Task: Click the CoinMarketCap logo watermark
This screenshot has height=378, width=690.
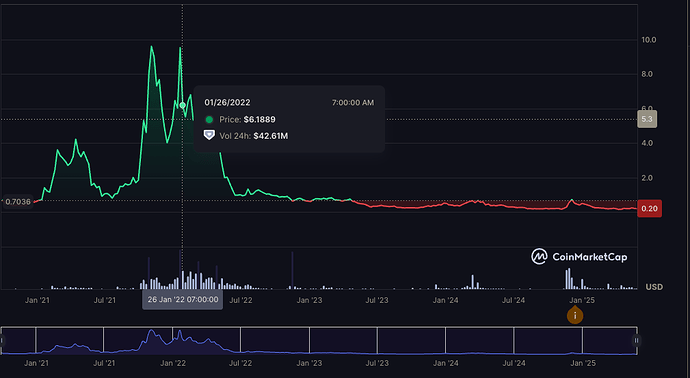Action: point(579,257)
